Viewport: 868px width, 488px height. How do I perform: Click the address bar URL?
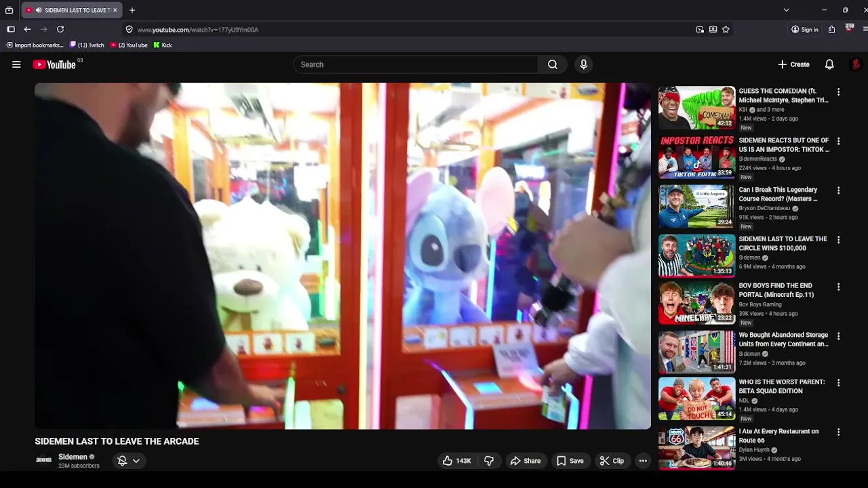pos(197,30)
